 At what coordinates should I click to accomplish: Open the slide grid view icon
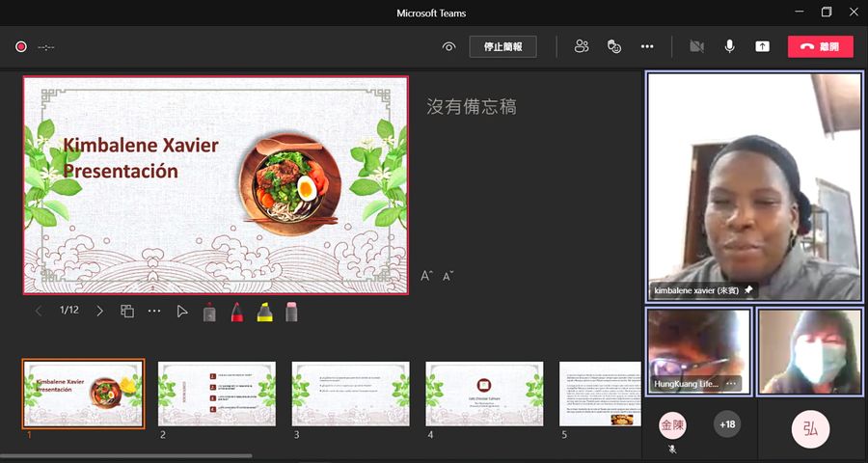pos(126,311)
